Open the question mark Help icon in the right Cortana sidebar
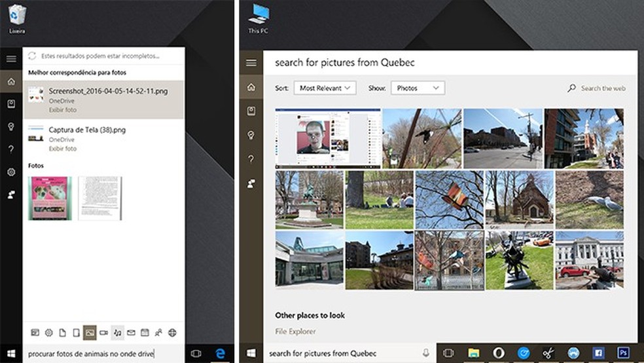 coord(251,159)
